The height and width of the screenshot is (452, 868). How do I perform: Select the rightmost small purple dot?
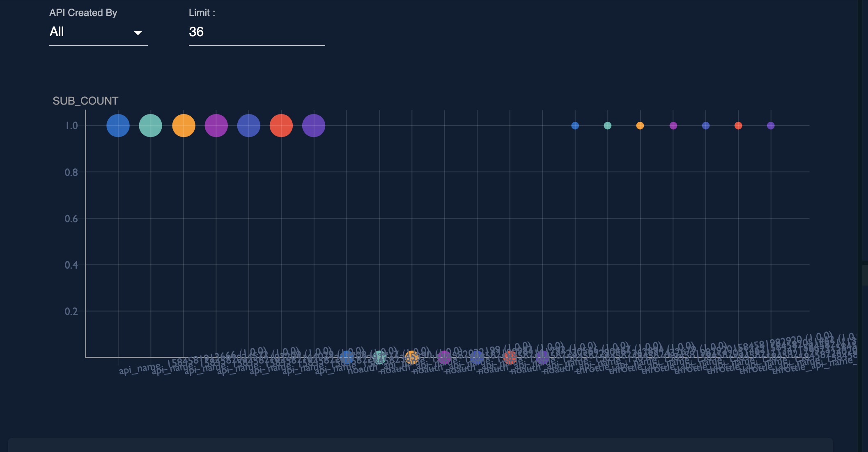[x=771, y=126]
